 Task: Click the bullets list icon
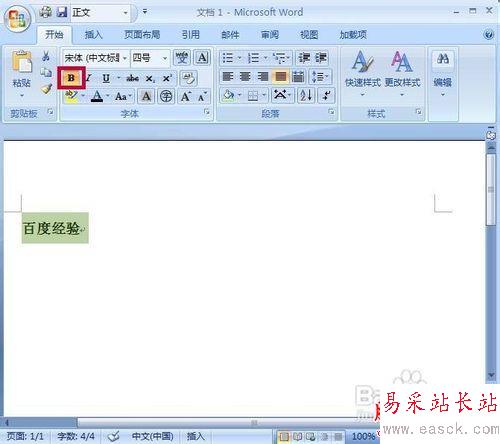(x=228, y=58)
